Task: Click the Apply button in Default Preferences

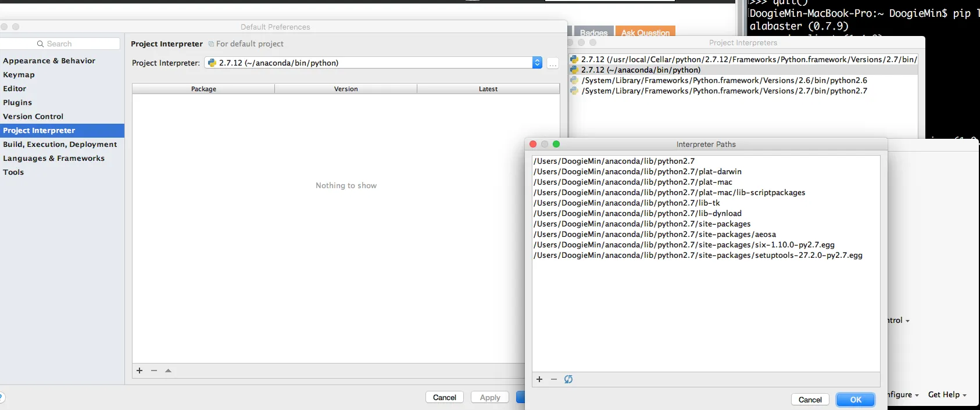Action: (490, 397)
